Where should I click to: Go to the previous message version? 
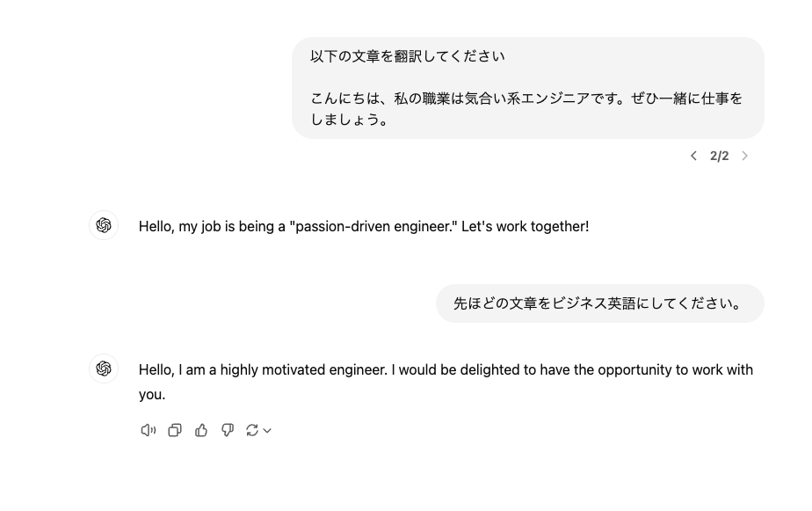[694, 156]
